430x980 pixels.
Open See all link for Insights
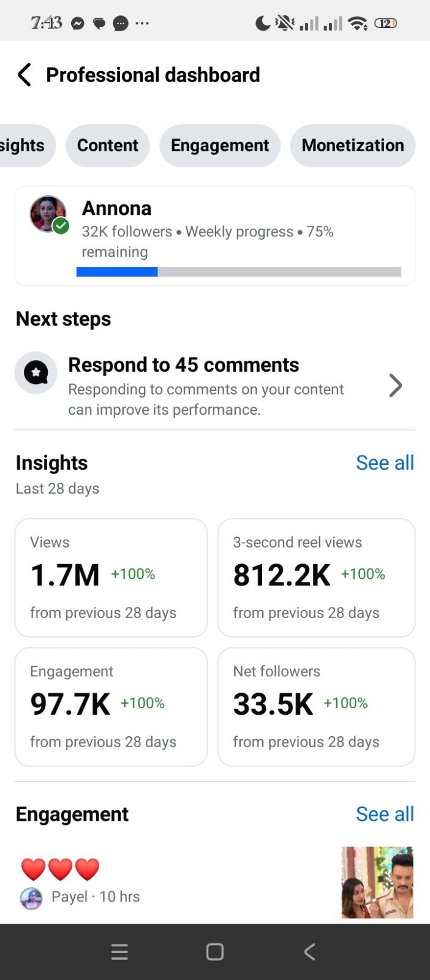click(385, 462)
